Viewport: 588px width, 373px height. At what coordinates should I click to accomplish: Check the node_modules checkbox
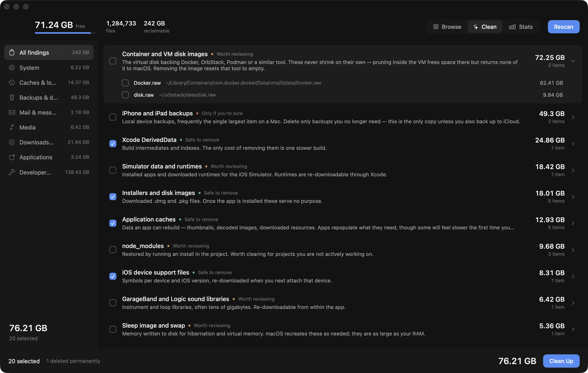click(x=113, y=249)
